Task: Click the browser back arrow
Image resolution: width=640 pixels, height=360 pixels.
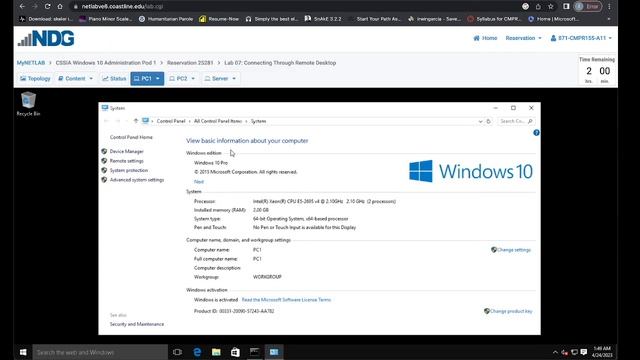Action: tap(22, 7)
